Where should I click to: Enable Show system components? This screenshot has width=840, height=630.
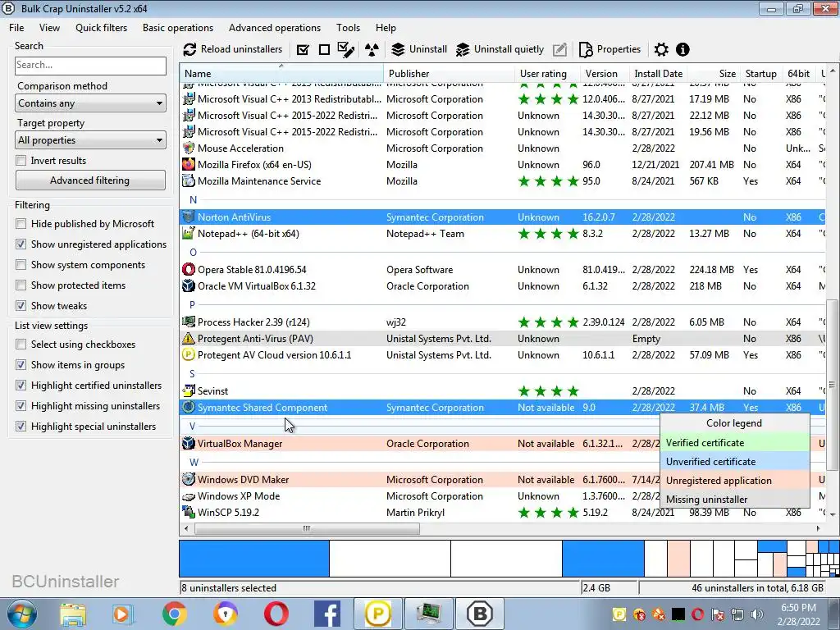coord(21,265)
